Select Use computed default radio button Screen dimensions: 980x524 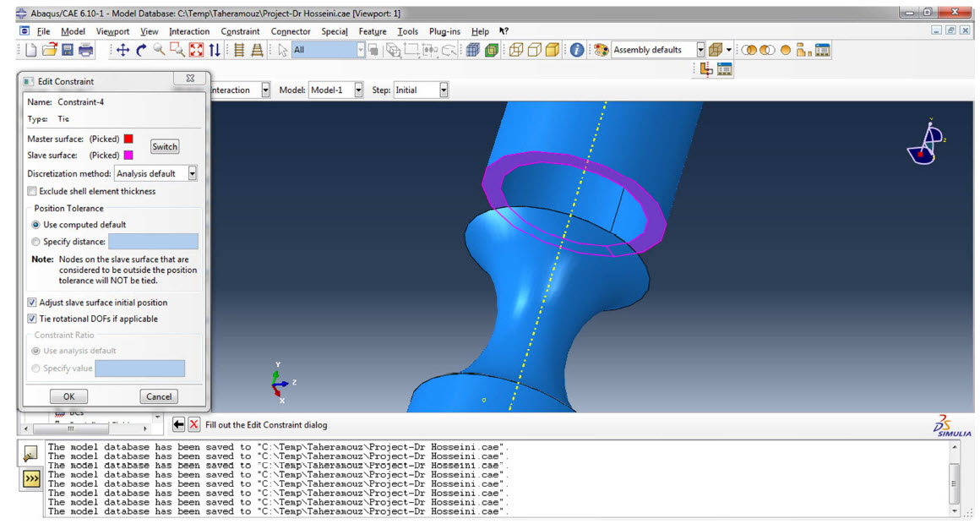point(35,225)
